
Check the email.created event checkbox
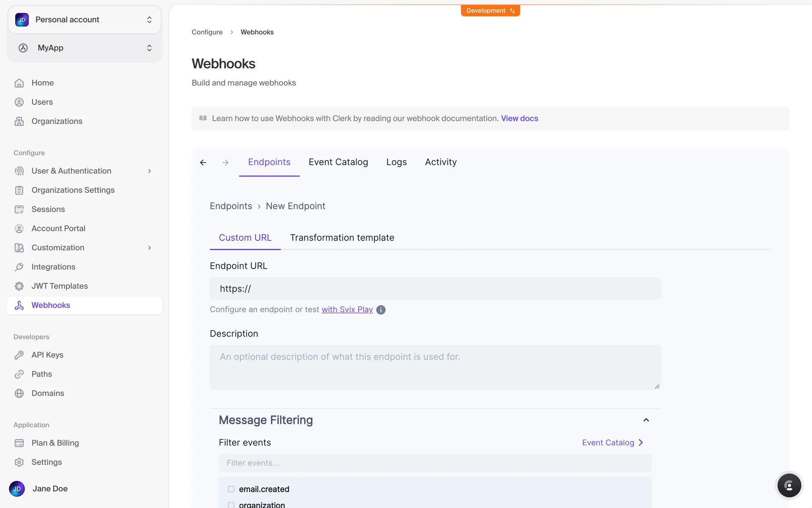tap(231, 489)
